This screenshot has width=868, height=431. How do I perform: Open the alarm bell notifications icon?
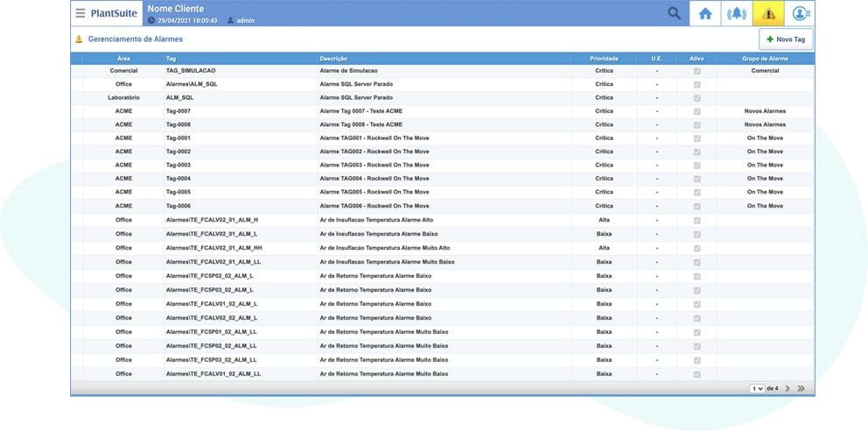pyautogui.click(x=736, y=14)
